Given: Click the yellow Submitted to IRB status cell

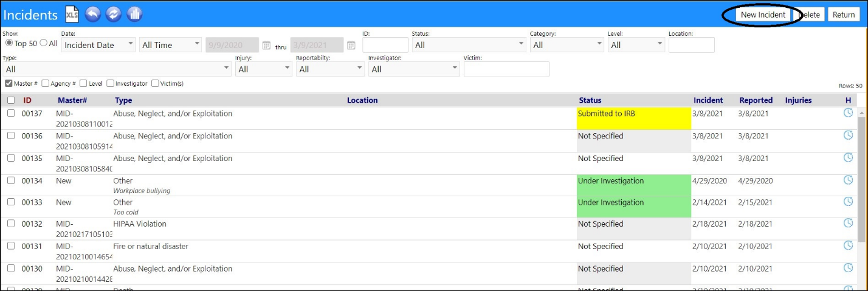Looking at the screenshot, I should tap(634, 118).
